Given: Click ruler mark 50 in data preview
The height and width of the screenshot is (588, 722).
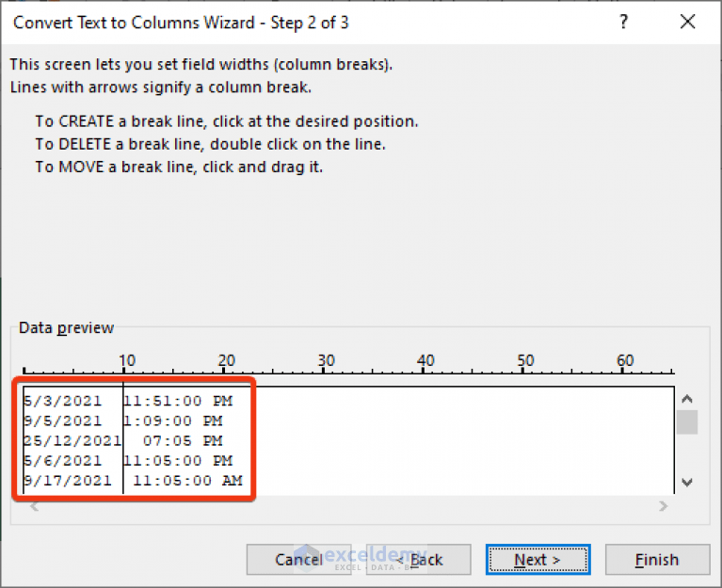Looking at the screenshot, I should (525, 360).
